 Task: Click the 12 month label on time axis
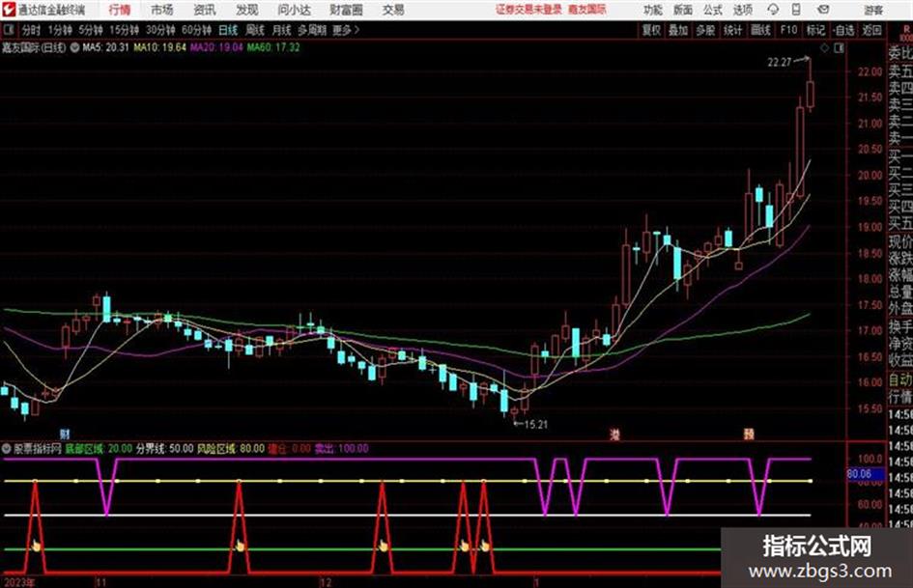tap(326, 582)
